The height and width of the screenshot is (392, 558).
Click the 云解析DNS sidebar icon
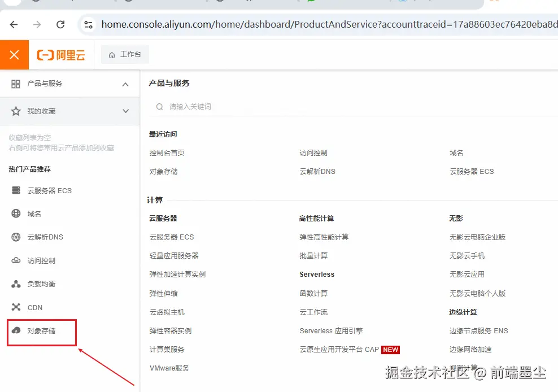click(x=16, y=237)
